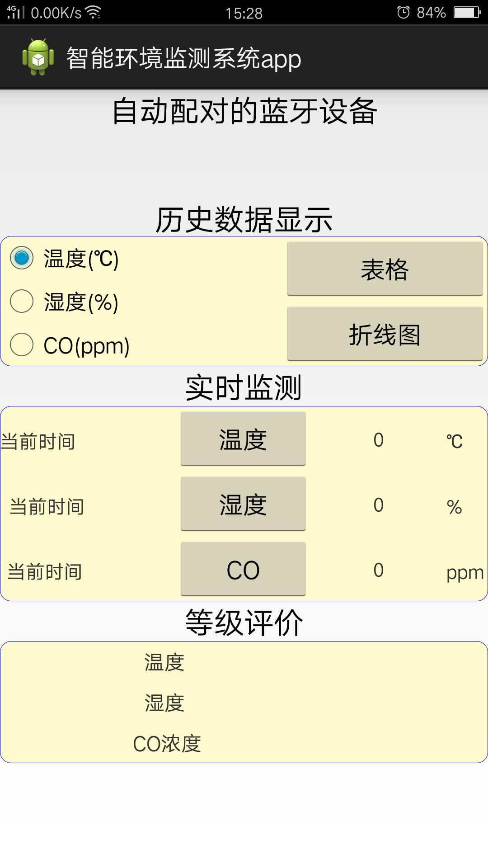Tap the CO reading value next to ppm

click(378, 570)
